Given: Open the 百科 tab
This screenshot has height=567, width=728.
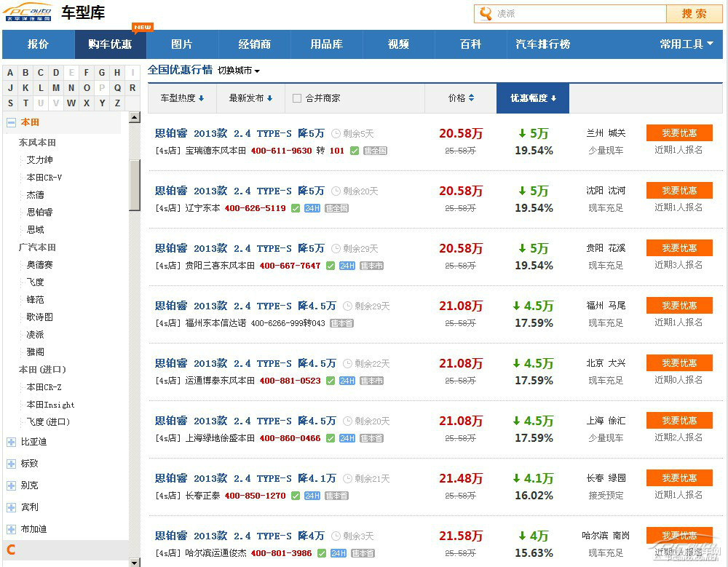Looking at the screenshot, I should (x=471, y=44).
